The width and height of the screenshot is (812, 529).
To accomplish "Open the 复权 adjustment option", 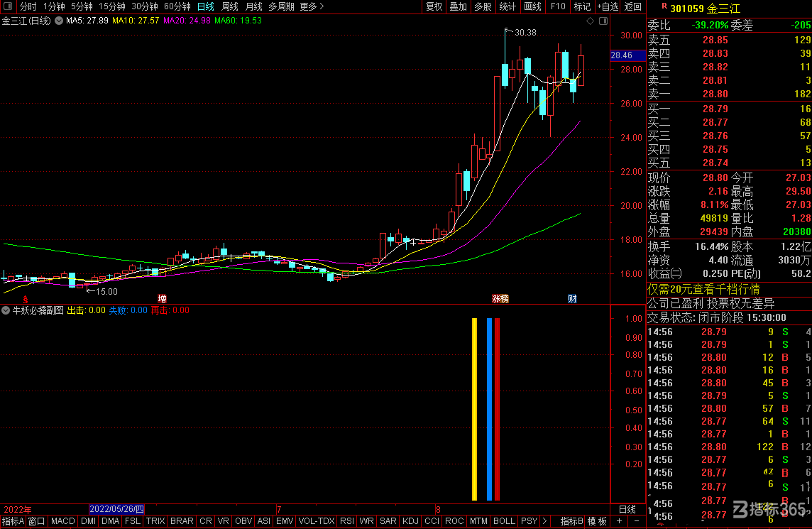I will [x=434, y=6].
